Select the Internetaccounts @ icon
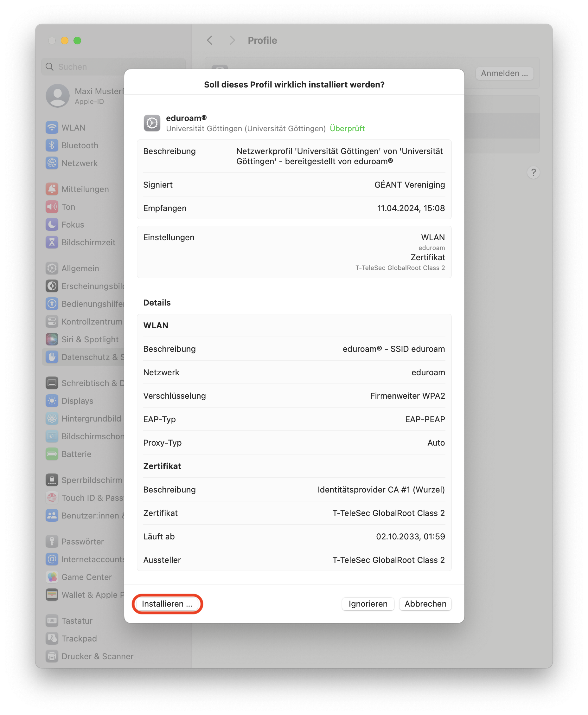 click(52, 559)
